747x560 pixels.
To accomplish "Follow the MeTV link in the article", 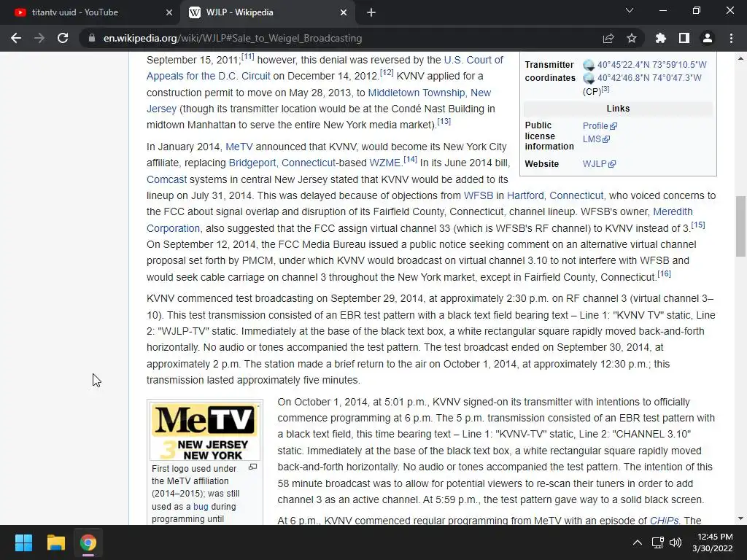I will pyautogui.click(x=239, y=147).
